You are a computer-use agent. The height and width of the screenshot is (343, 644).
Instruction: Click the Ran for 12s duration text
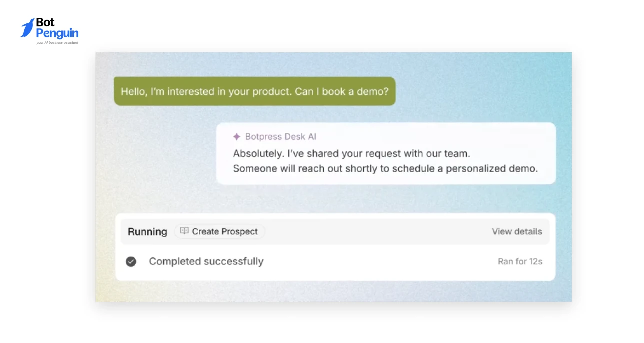click(520, 261)
